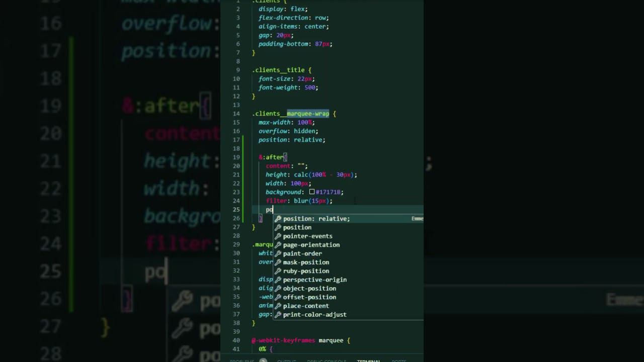
Task: Open the color picker swatch for #17171B
Action: coord(312,192)
